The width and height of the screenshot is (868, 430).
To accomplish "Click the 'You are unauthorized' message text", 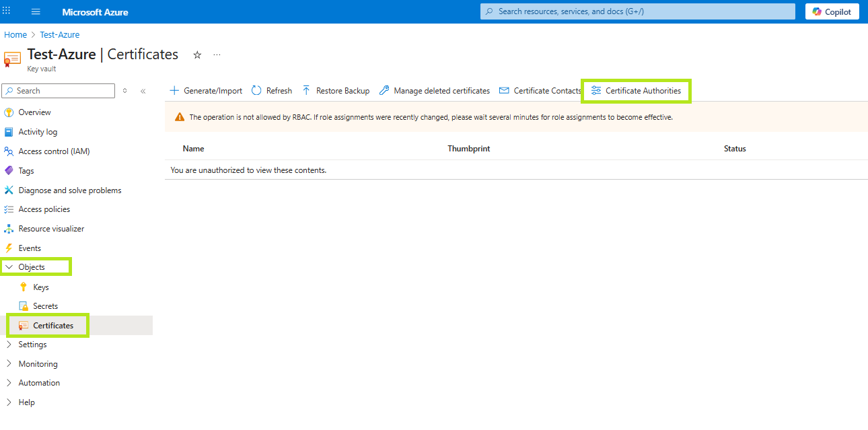I will 248,170.
